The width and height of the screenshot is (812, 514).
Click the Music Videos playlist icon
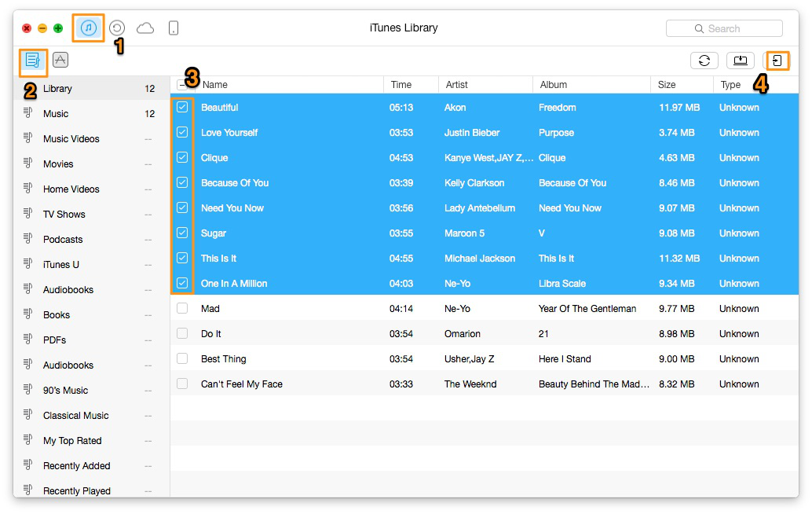(28, 138)
